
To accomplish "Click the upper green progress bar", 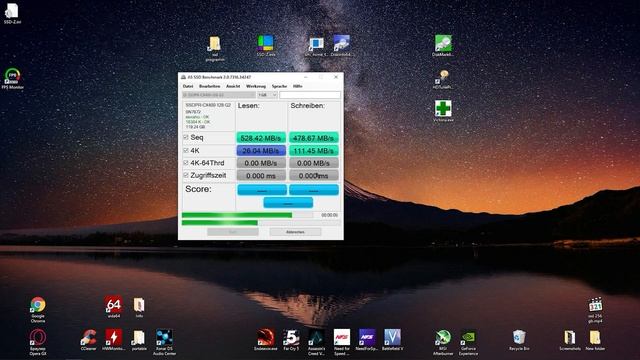I will [247, 215].
